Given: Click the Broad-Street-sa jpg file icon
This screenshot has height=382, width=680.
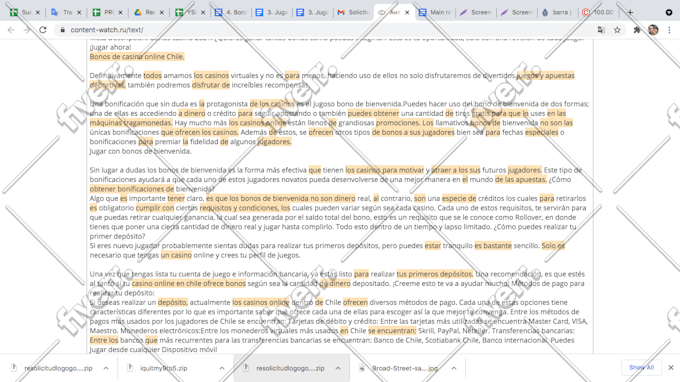Looking at the screenshot, I should [x=362, y=368].
